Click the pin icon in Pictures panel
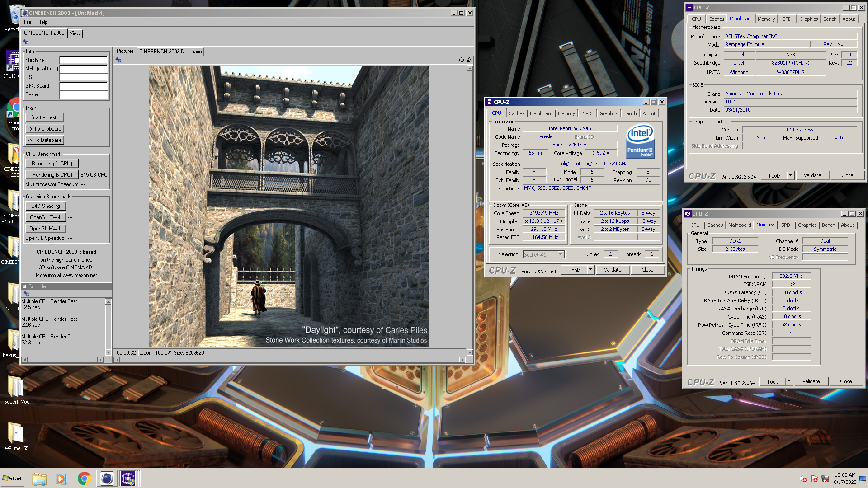This screenshot has width=868, height=488. [118, 60]
